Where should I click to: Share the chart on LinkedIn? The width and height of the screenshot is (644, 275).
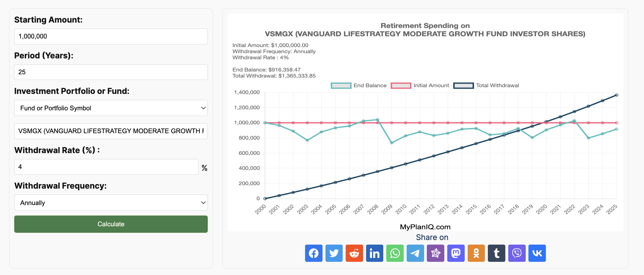click(375, 253)
